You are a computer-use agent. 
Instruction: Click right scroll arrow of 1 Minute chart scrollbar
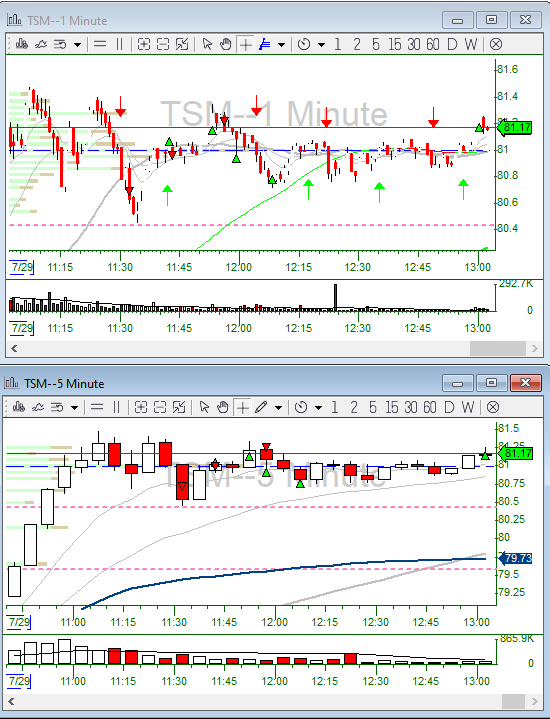[534, 348]
